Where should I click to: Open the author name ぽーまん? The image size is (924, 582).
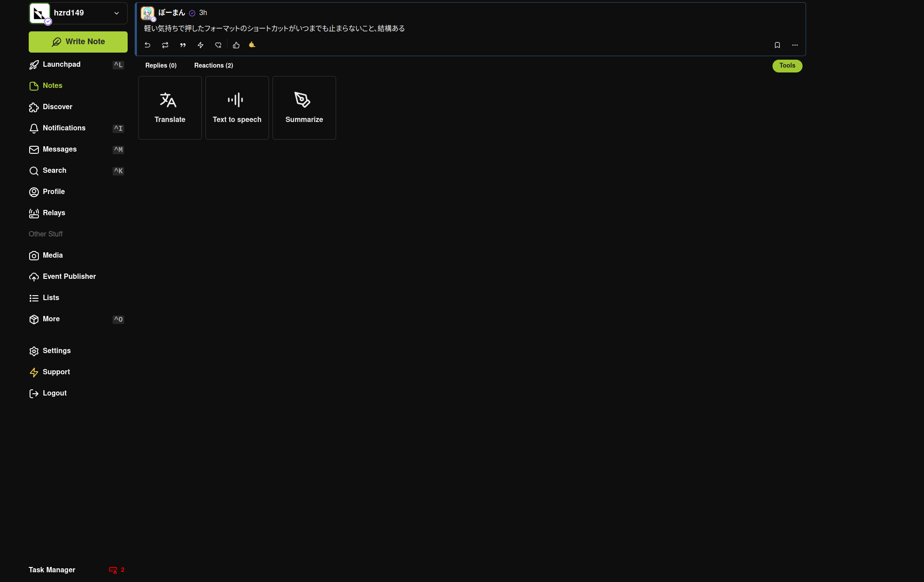click(x=172, y=13)
